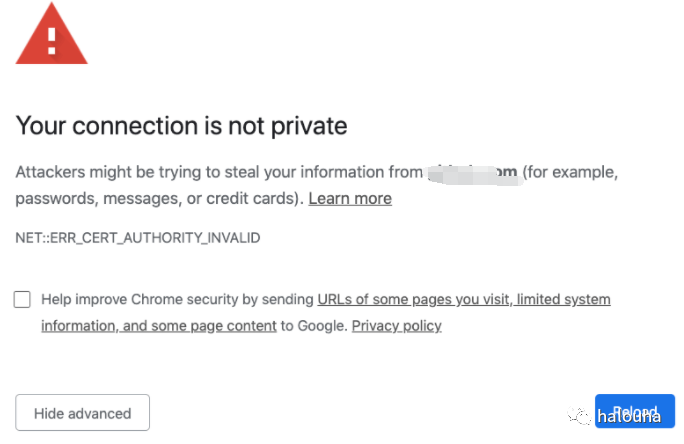
Task: Click 'passwords, messages, or credit cards' text
Action: coord(158,198)
